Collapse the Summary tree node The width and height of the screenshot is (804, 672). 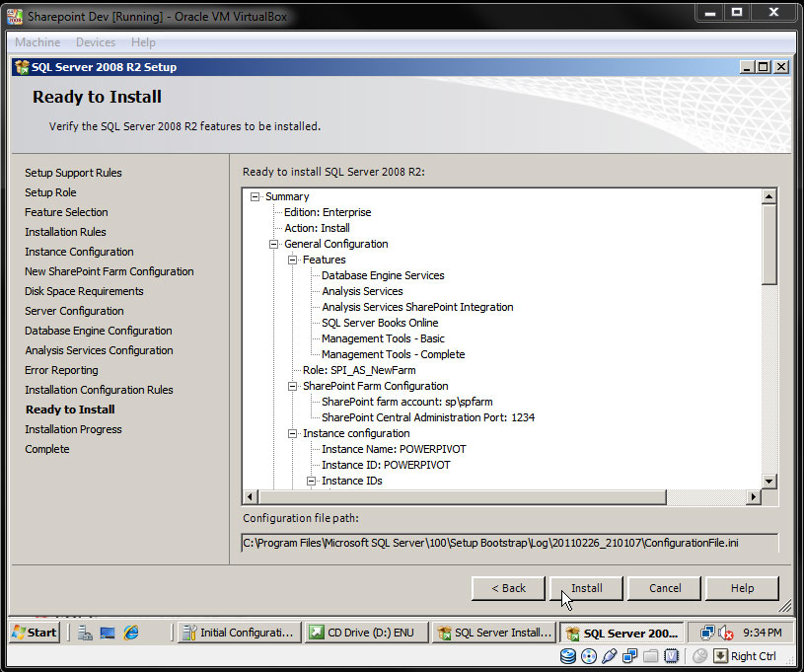click(x=255, y=196)
